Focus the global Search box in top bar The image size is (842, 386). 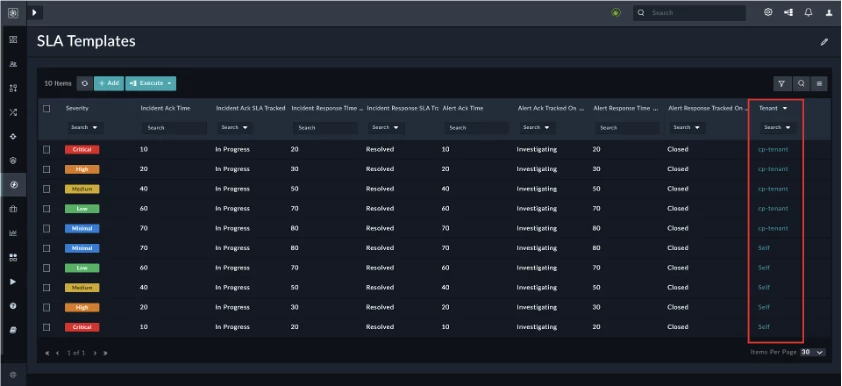tap(689, 13)
